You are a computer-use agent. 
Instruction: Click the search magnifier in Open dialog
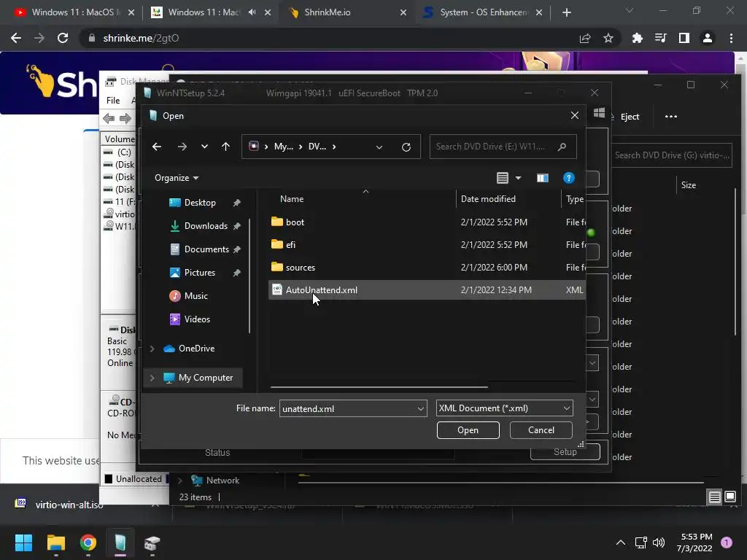(562, 147)
